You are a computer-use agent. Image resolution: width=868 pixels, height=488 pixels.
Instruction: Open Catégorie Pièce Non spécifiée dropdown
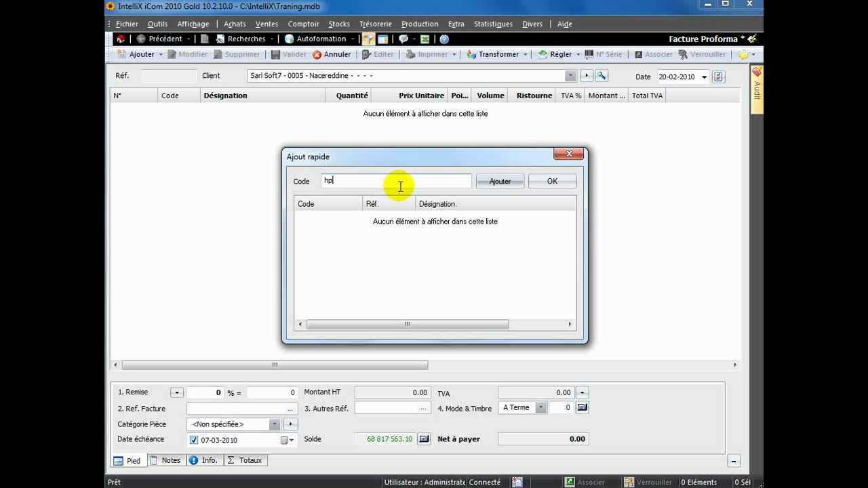coord(274,424)
